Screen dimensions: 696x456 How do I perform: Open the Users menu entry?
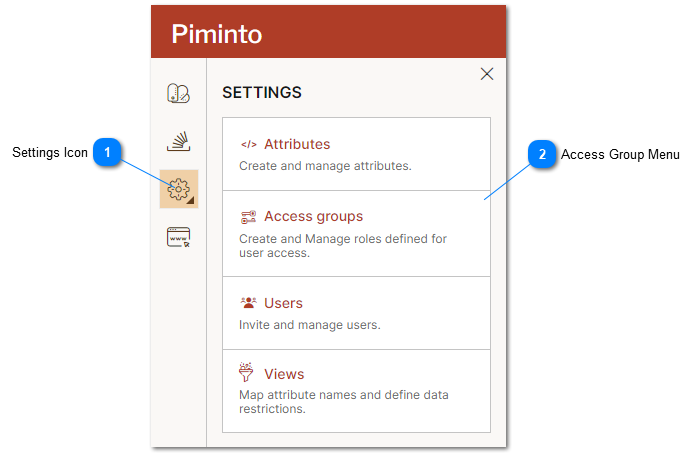pyautogui.click(x=356, y=313)
